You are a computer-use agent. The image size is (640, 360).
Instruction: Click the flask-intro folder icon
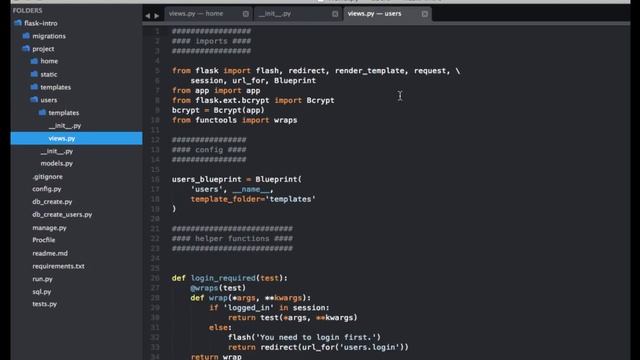(18, 23)
